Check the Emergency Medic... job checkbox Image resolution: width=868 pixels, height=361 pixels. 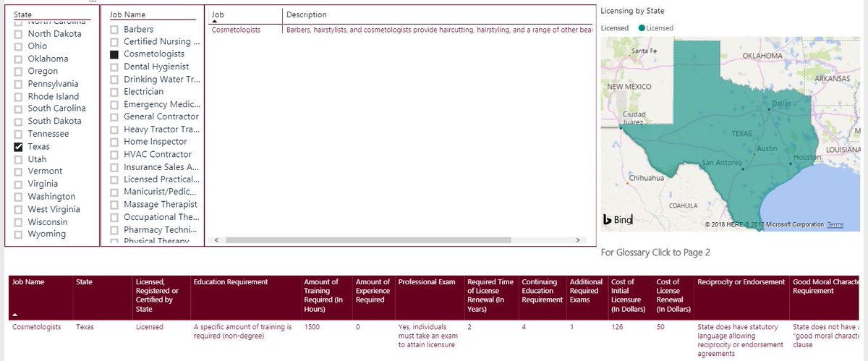coord(114,105)
